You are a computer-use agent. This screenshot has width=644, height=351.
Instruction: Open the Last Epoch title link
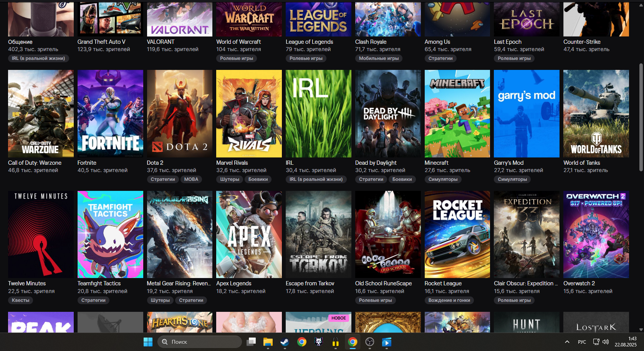(508, 42)
